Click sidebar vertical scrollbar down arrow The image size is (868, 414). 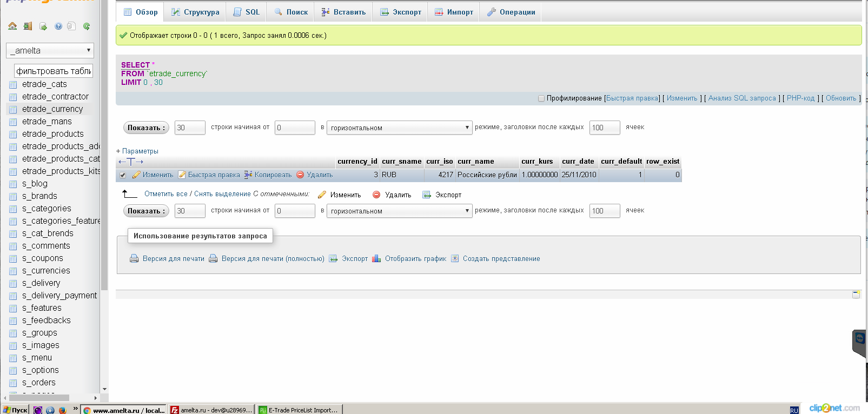pyautogui.click(x=104, y=389)
